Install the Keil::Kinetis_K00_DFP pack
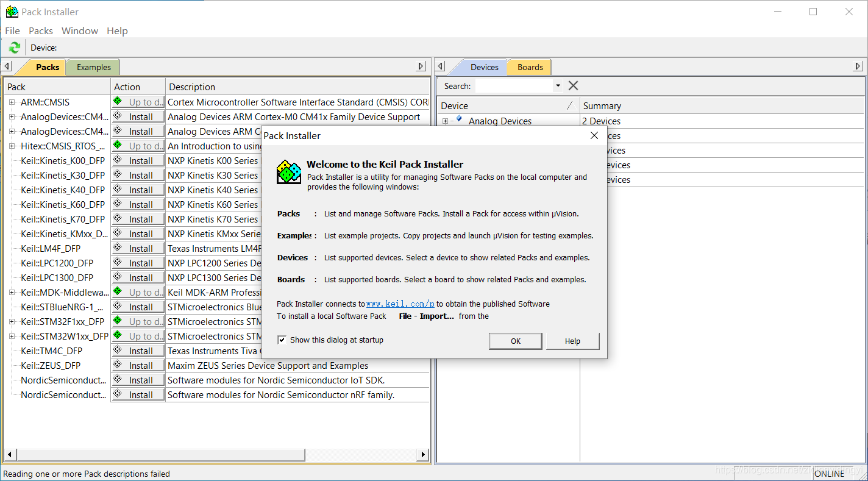 point(138,160)
